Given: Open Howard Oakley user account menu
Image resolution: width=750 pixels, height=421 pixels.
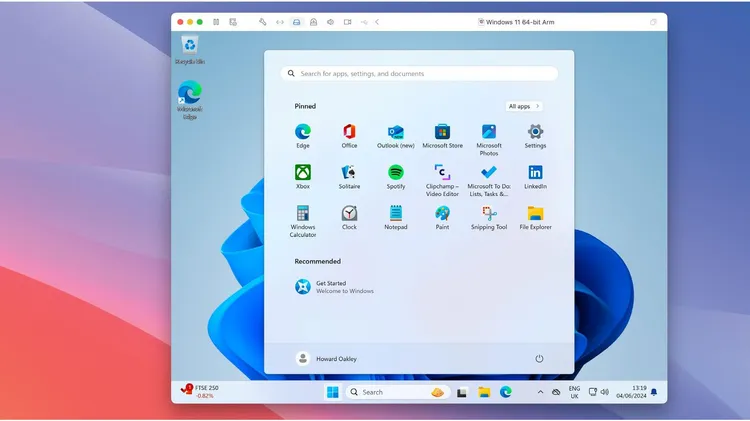Looking at the screenshot, I should 326,358.
